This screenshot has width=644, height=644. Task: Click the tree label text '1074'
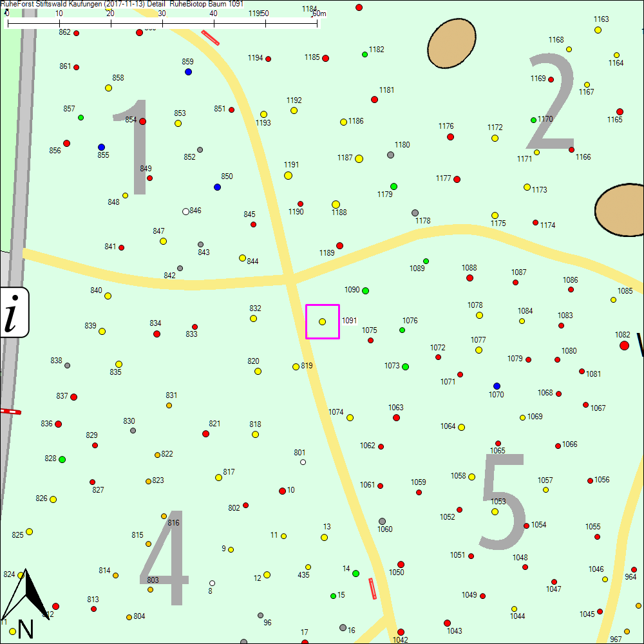point(336,412)
